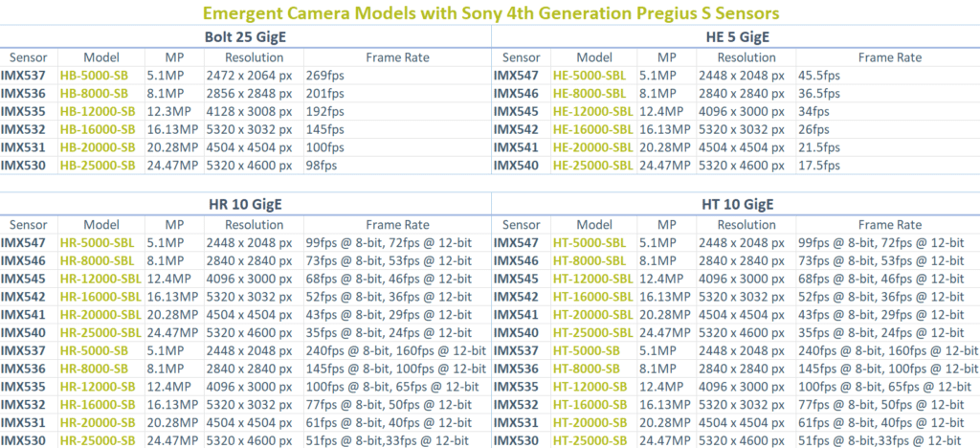Viewport: 980px width, 448px height.
Task: Select the HT 10 GigE section heading
Action: (x=738, y=204)
